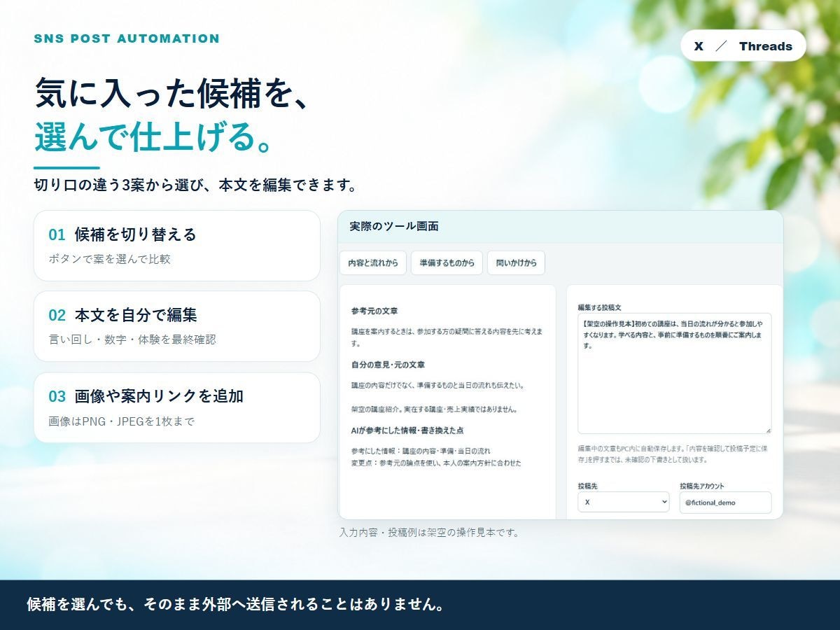Screen dimensions: 840x630
Task: Click the 気に入った候補を、 headline
Action: point(172,92)
